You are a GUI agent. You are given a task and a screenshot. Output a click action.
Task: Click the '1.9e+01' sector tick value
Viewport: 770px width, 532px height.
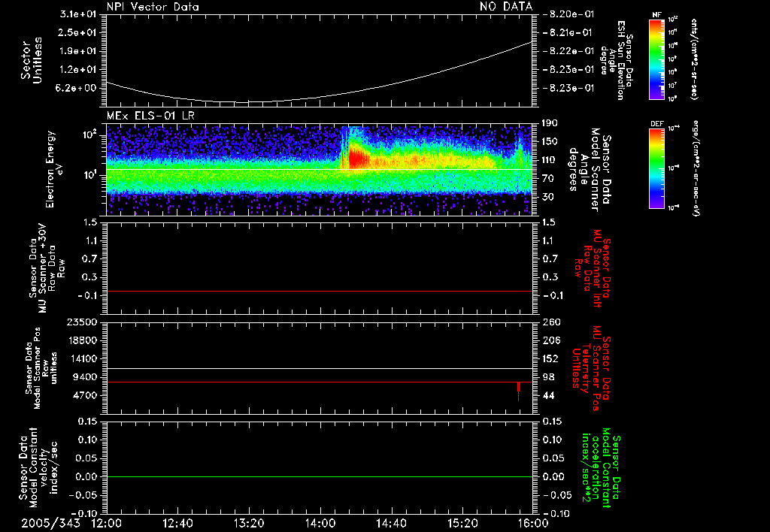(x=78, y=51)
